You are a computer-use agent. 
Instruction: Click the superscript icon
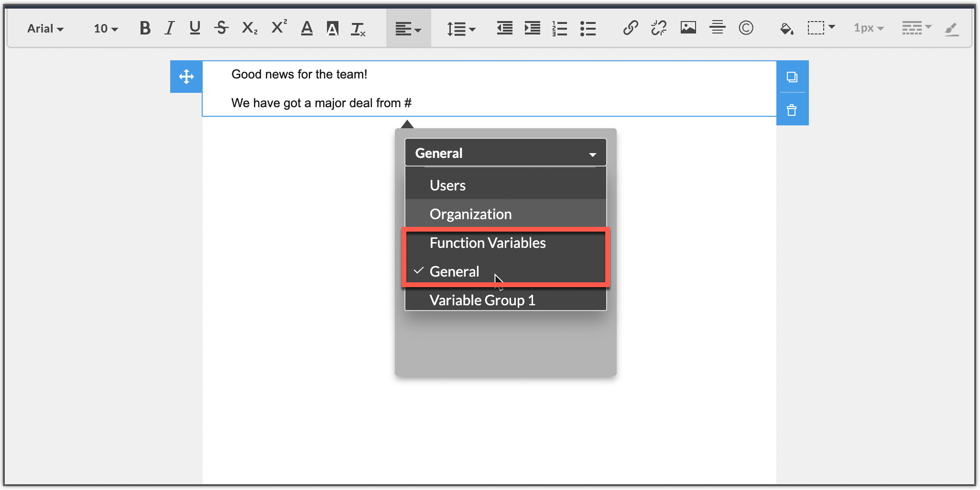279,27
